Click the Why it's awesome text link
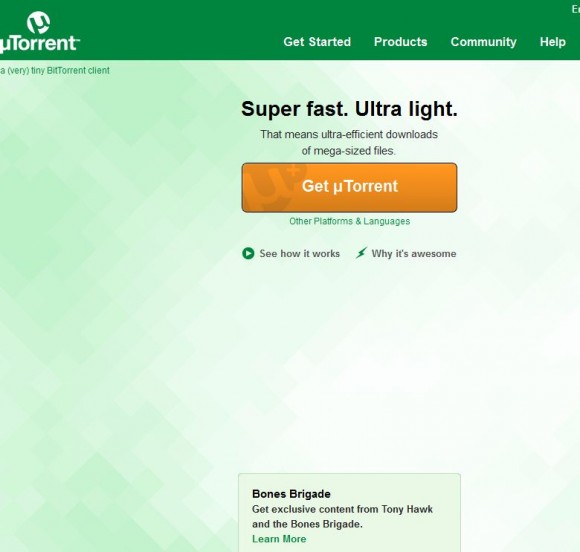580x552 pixels. click(x=414, y=254)
